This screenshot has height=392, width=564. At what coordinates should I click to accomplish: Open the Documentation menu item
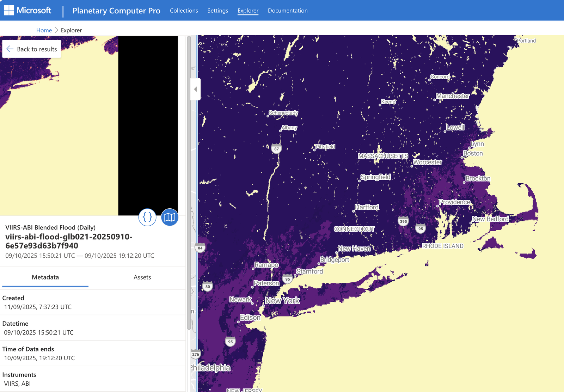288,11
